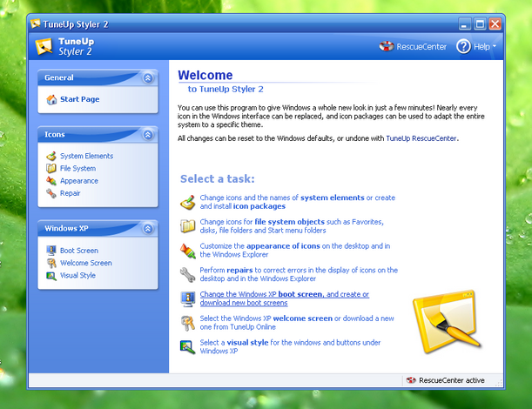Click the File System folder icon in sidebar
532x409 pixels.
[x=51, y=168]
